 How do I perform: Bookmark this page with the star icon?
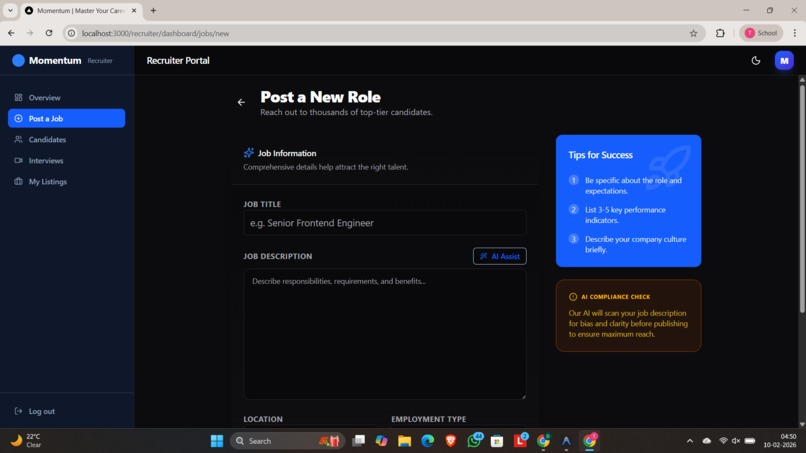pyautogui.click(x=693, y=33)
